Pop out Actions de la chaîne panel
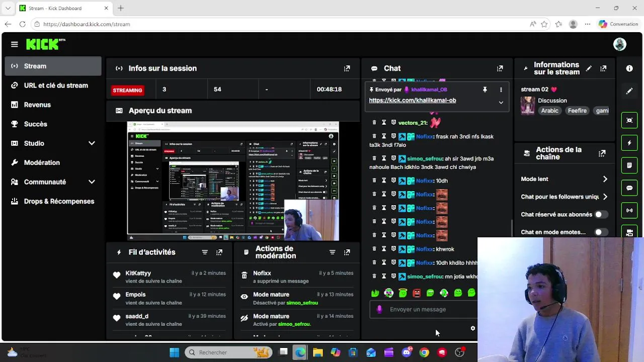Viewport: 644px width, 362px height. pos(602,153)
